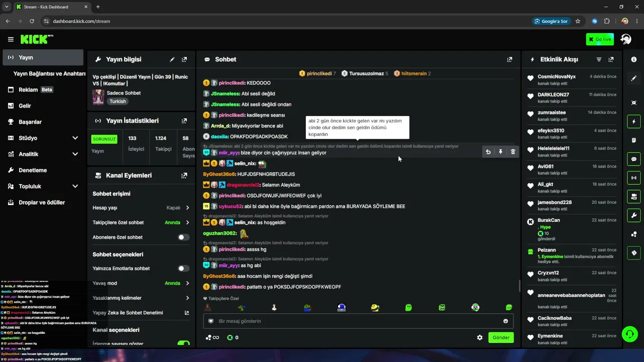
Task: Click username Tursusuzolmaz in top gifters bar
Action: [367, 73]
